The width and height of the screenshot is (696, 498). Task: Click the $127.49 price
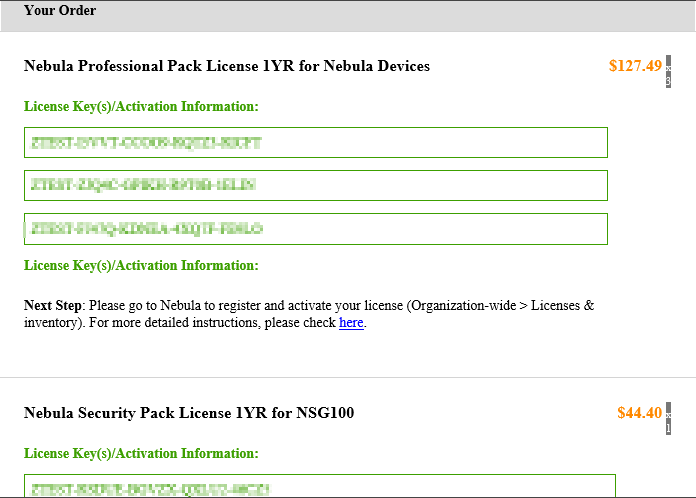635,66
